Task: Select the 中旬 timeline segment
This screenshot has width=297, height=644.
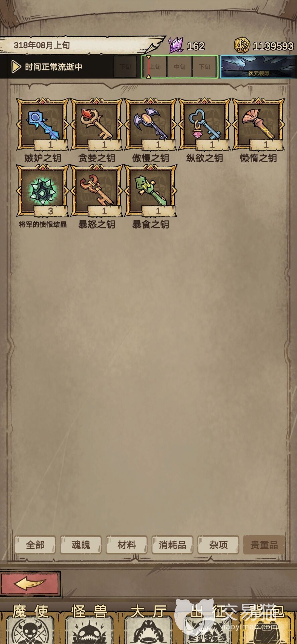Action: point(179,67)
